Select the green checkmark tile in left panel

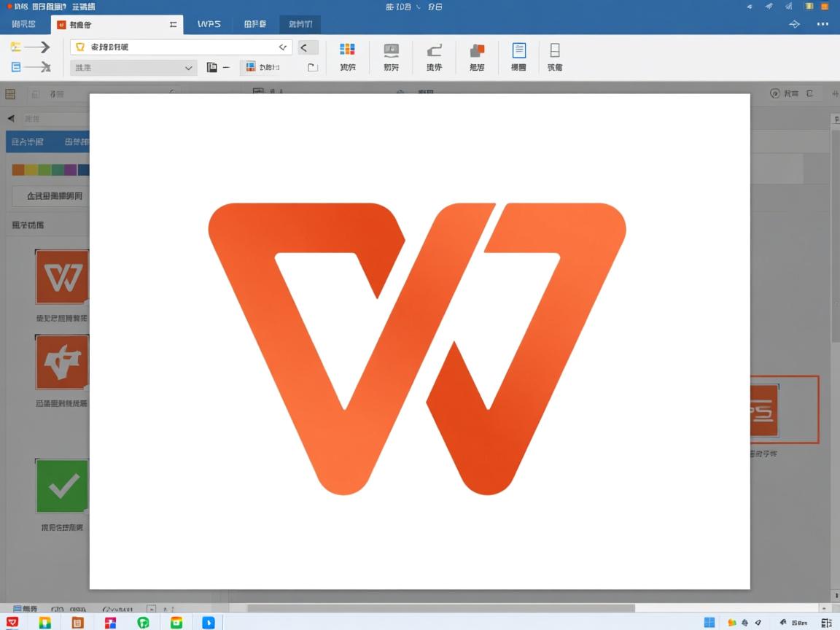coord(62,486)
